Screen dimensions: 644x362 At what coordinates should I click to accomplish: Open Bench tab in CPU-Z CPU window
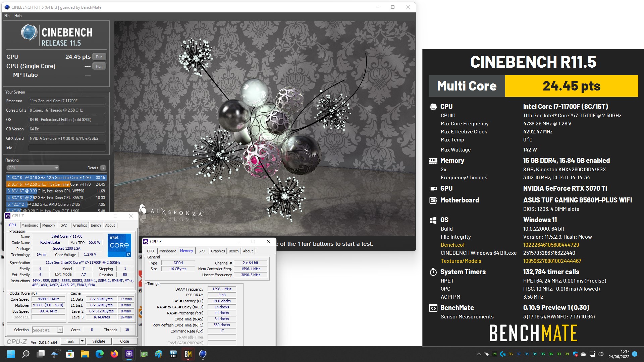tap(96, 225)
